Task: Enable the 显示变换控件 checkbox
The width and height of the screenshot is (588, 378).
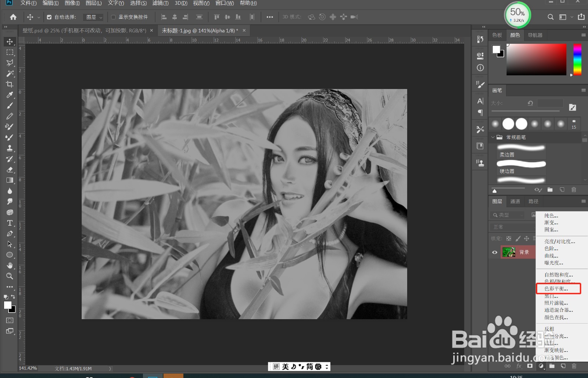Action: pos(114,17)
